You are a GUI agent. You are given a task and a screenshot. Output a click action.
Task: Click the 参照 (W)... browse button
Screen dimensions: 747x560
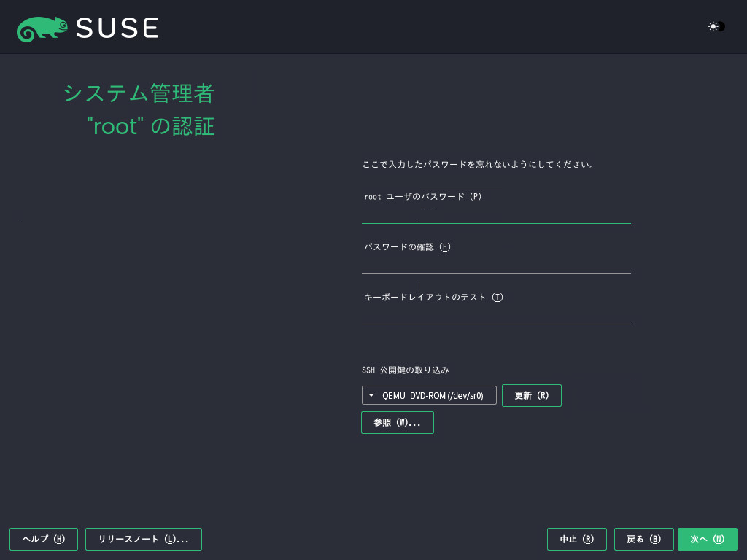pos(398,423)
